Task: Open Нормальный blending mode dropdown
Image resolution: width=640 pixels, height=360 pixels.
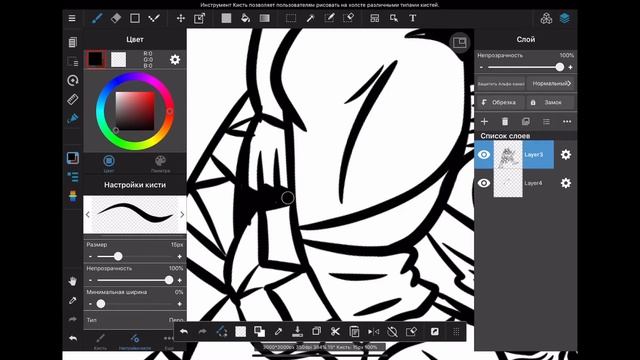Action: pos(551,84)
